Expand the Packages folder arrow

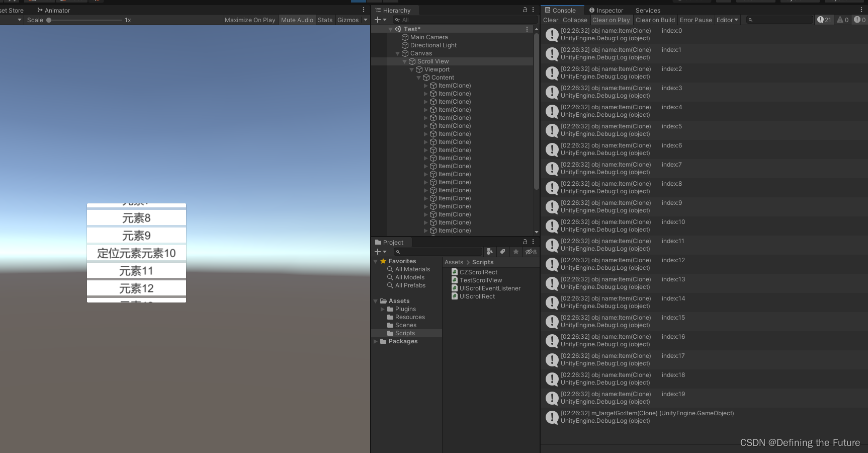point(376,341)
